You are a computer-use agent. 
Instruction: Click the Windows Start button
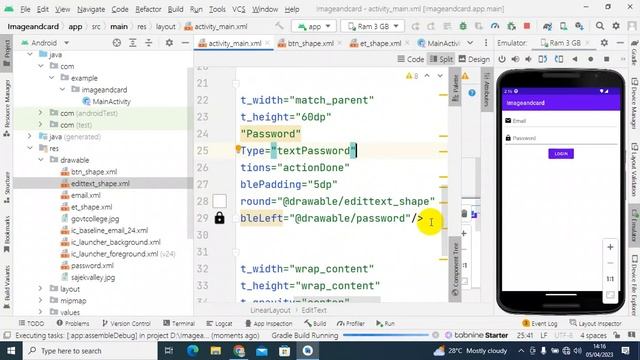(x=11, y=351)
